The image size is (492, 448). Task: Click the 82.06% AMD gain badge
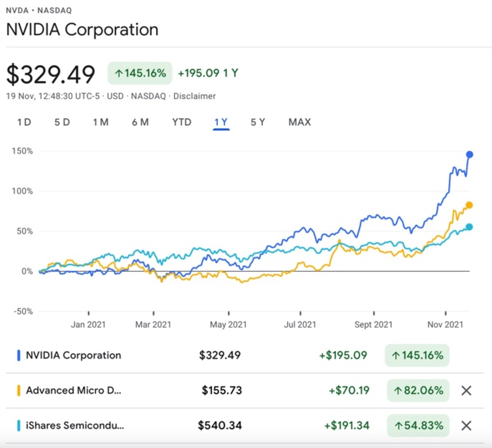point(418,391)
